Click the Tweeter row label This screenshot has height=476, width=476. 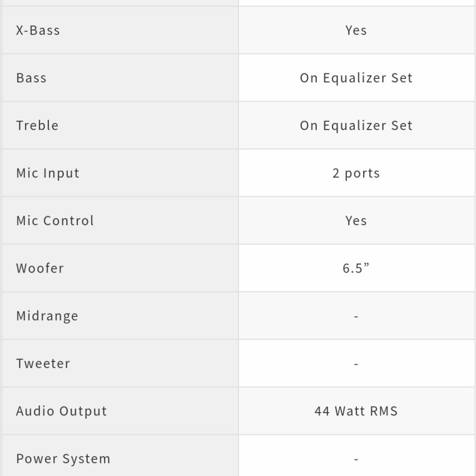[x=43, y=364]
